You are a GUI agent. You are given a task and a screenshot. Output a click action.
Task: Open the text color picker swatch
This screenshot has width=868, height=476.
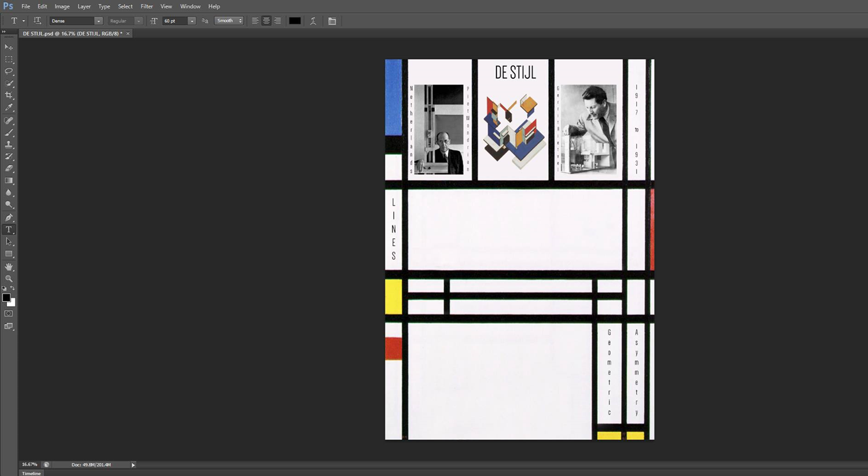tap(295, 21)
